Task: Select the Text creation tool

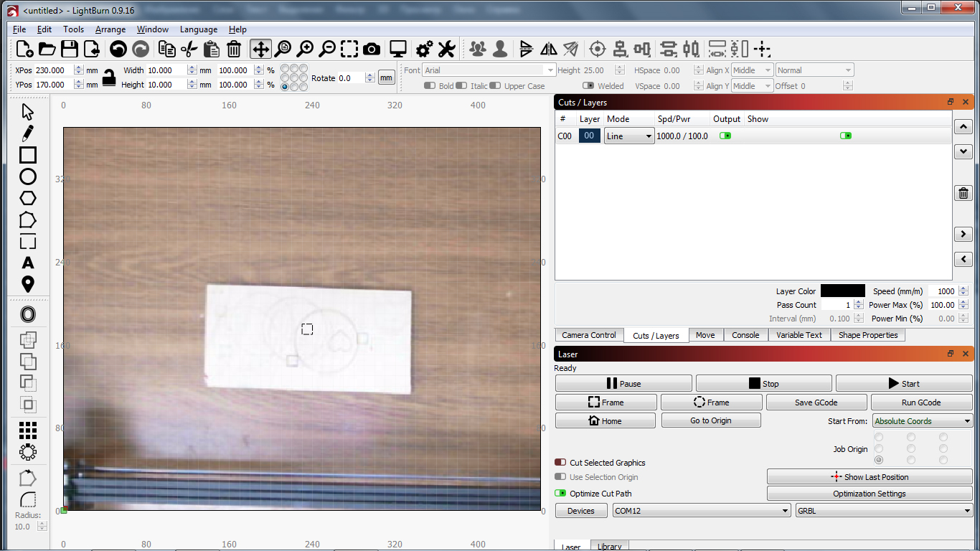Action: click(x=28, y=263)
